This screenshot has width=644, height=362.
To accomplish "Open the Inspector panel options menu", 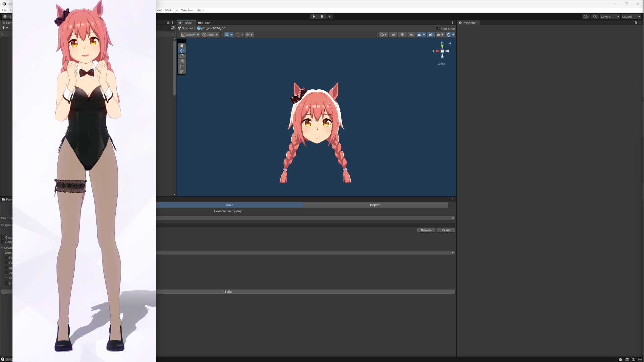I will tap(640, 23).
